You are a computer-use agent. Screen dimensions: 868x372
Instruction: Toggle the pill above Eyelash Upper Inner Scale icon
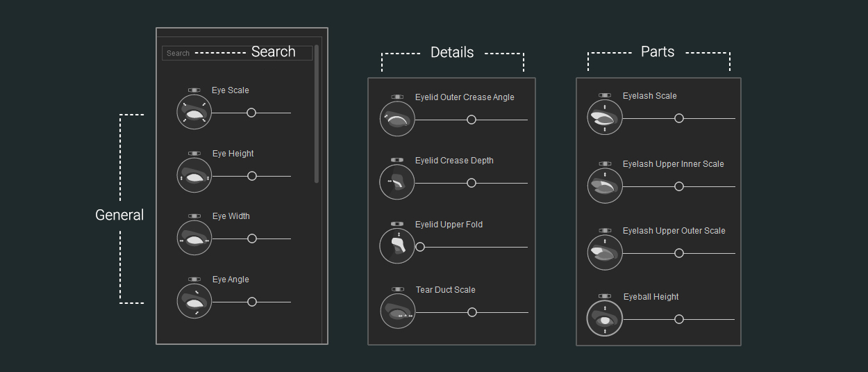pyautogui.click(x=605, y=164)
